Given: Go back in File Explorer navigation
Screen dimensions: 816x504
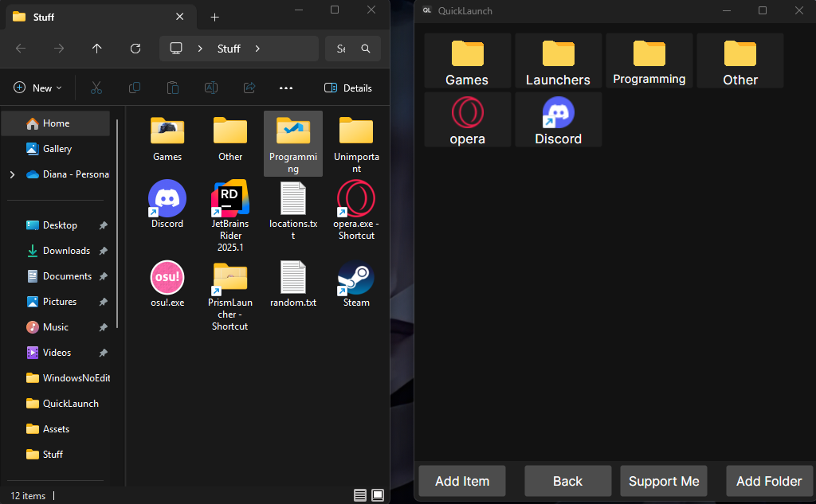Looking at the screenshot, I should (x=21, y=49).
